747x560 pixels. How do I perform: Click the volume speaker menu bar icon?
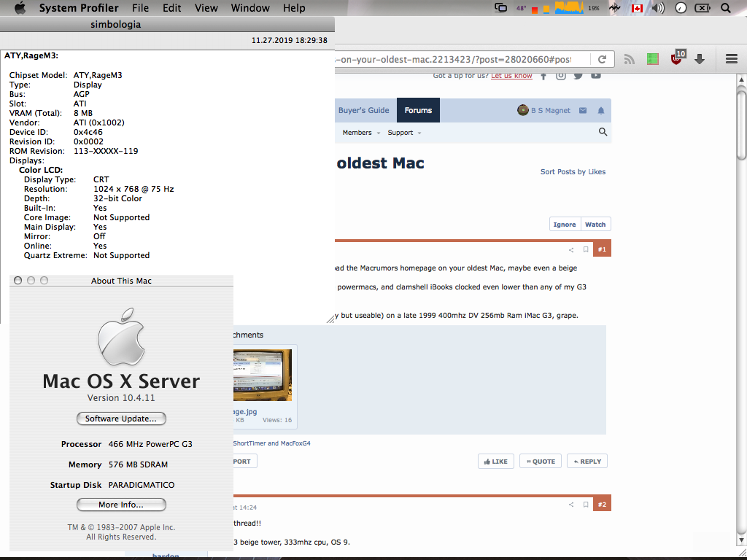[x=658, y=8]
